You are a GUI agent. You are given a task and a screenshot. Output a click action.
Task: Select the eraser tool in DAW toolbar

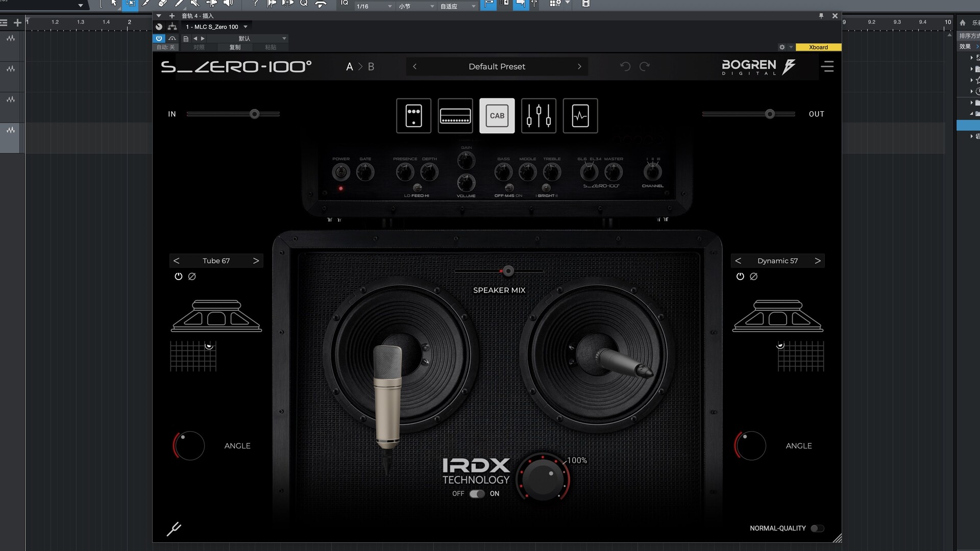(163, 4)
